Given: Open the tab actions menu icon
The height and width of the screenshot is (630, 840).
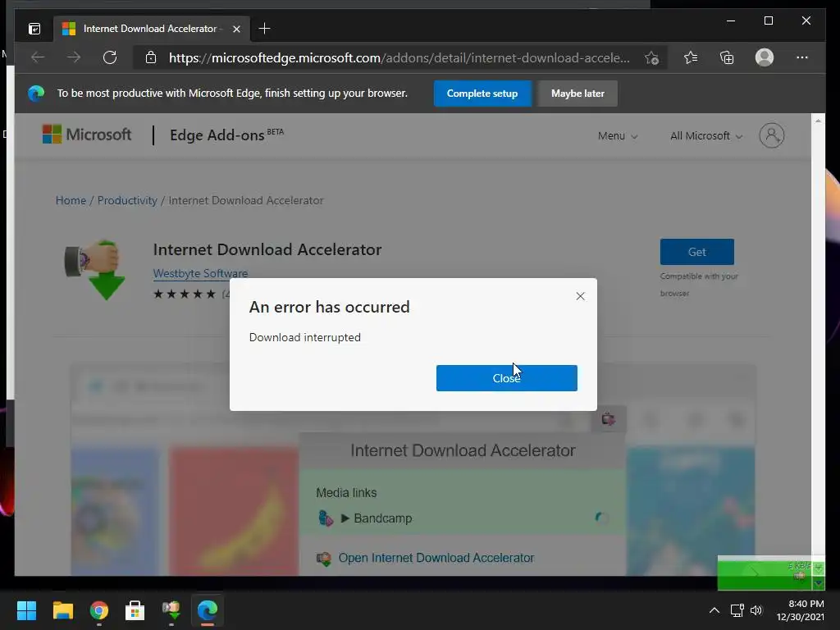Looking at the screenshot, I should click(34, 29).
